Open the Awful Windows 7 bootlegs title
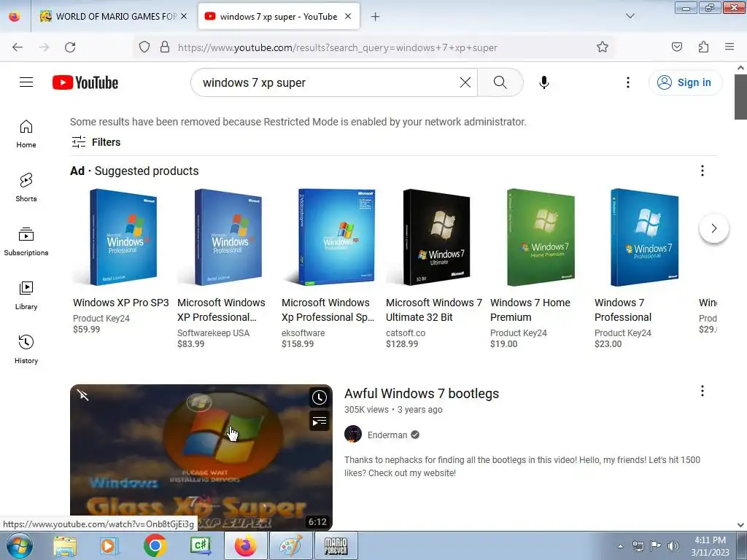Screen dimensions: 747x560 click(x=422, y=393)
